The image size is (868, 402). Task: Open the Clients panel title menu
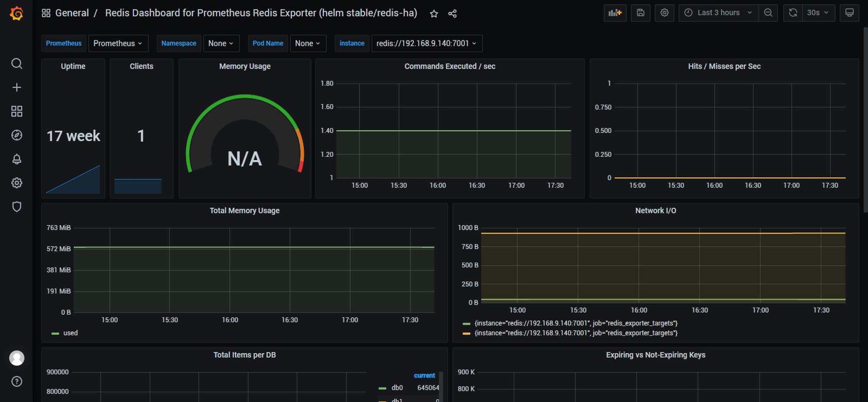(141, 66)
